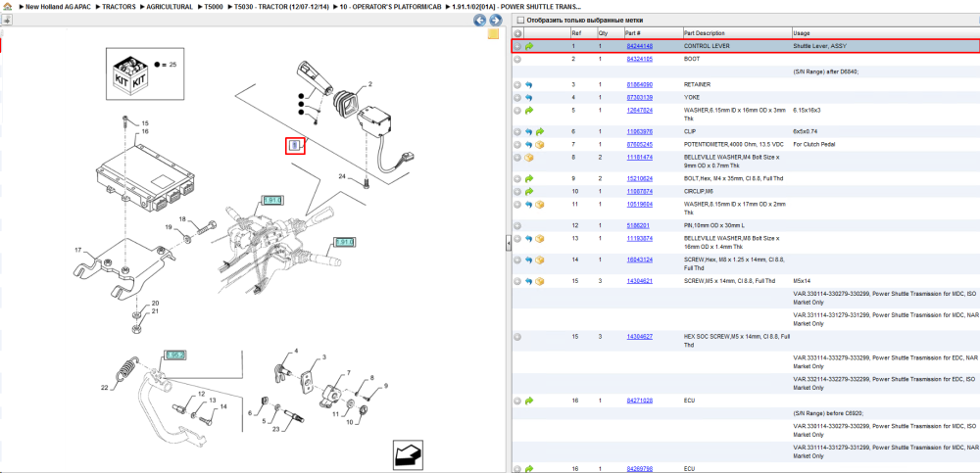Click the blue arrow in RETAINER row

529,84
